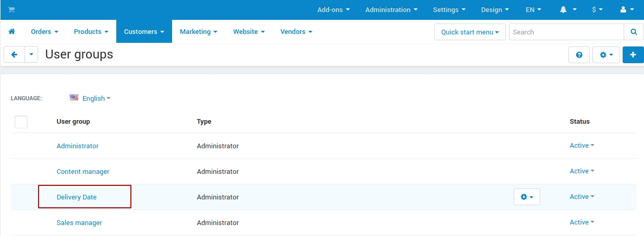Viewport: 644px width, 236px height.
Task: Expand the Add-ons menu
Action: [x=333, y=9]
